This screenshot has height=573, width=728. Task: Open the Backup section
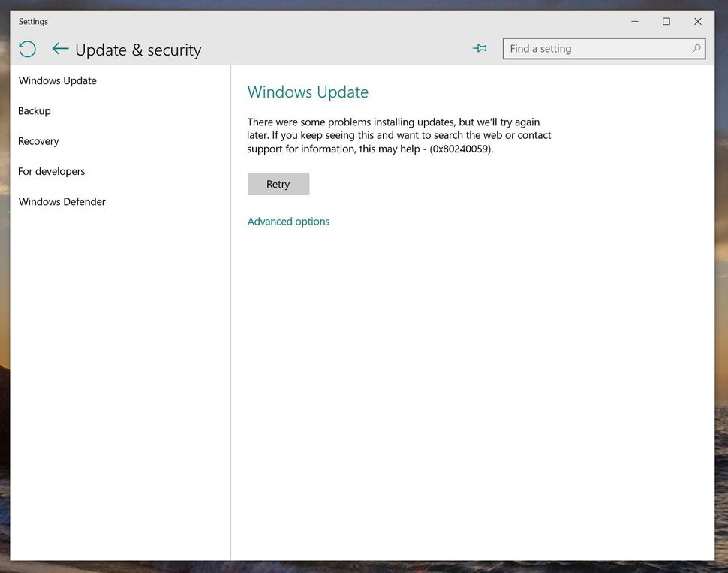[35, 110]
